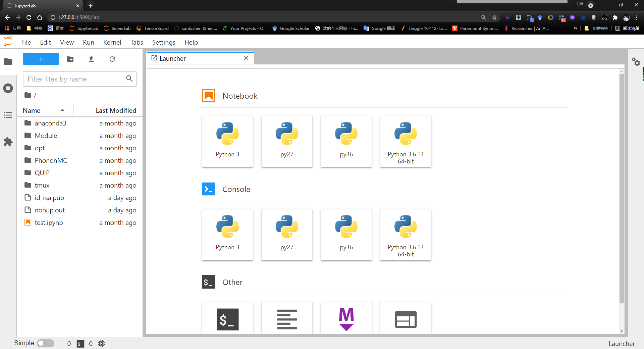Open the TensorBoard bookmark
The width and height of the screenshot is (644, 349).
(x=152, y=29)
